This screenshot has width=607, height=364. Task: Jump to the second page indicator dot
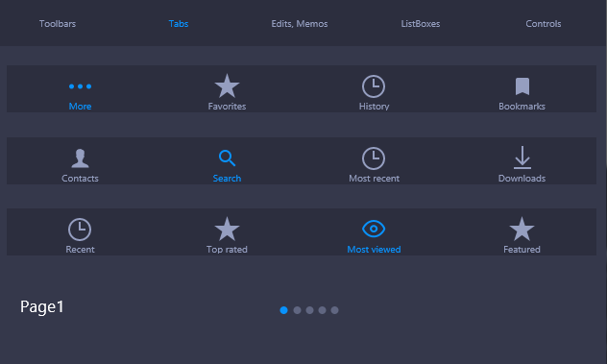298,310
